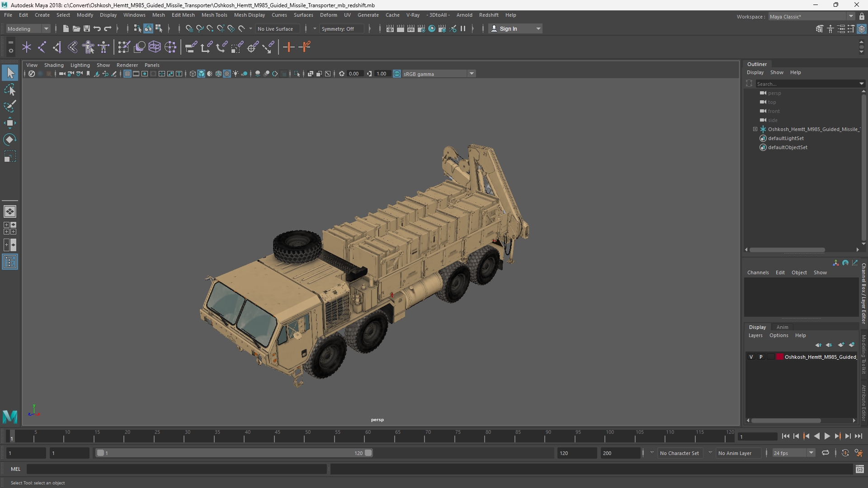The height and width of the screenshot is (488, 868).
Task: Undo the last action
Action: (97, 28)
